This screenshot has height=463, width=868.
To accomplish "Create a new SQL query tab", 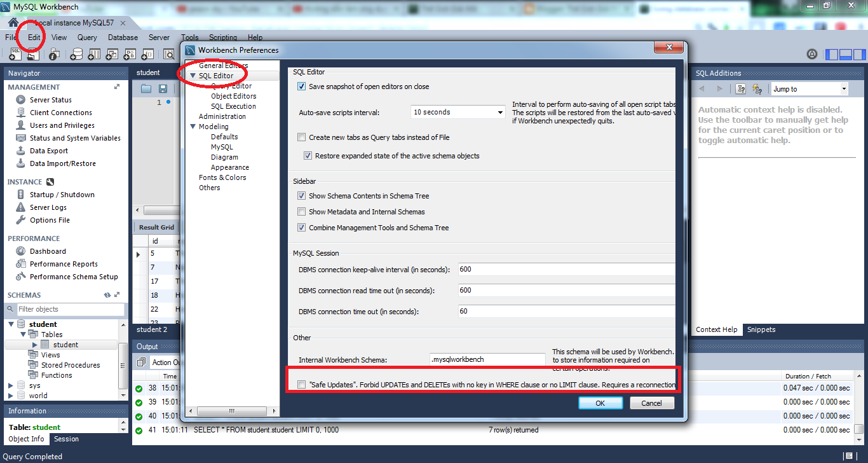I will point(14,54).
